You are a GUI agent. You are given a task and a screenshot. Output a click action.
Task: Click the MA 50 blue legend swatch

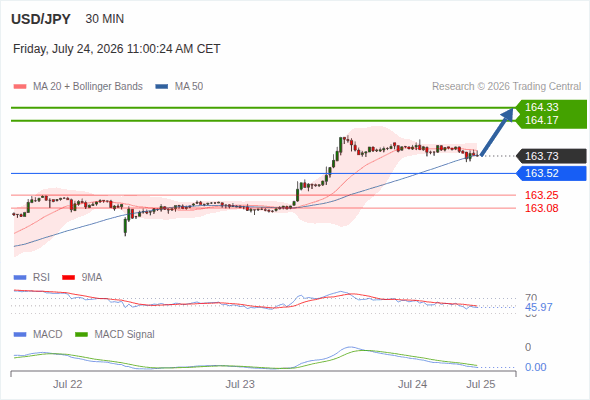click(162, 87)
